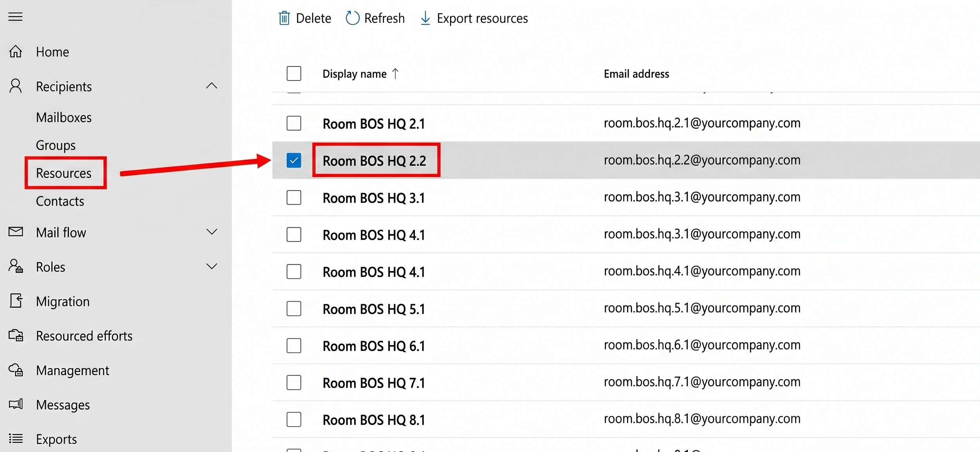The width and height of the screenshot is (980, 452).
Task: Open the hamburger navigation menu
Action: [x=15, y=17]
